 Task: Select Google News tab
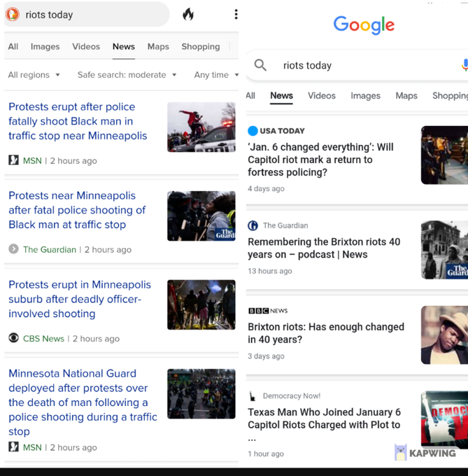coord(281,96)
